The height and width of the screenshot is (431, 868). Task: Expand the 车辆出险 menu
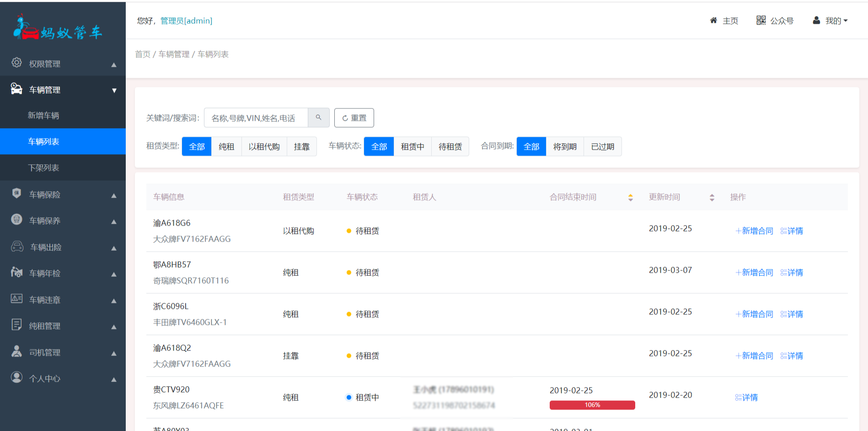[x=63, y=247]
